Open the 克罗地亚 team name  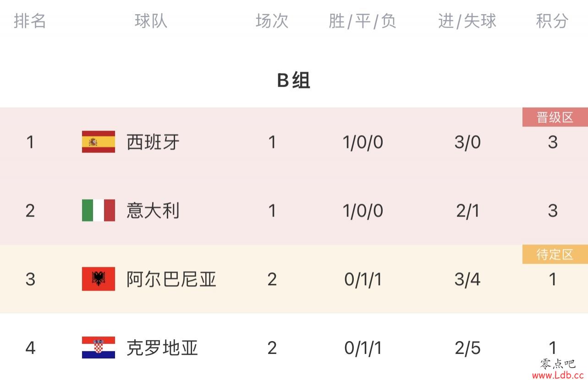tap(162, 348)
